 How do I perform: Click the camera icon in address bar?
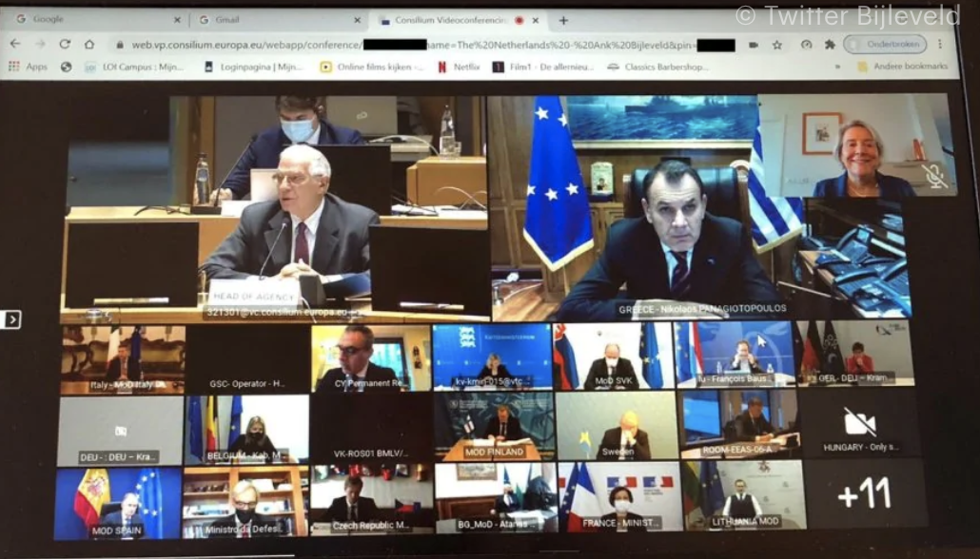(x=754, y=45)
